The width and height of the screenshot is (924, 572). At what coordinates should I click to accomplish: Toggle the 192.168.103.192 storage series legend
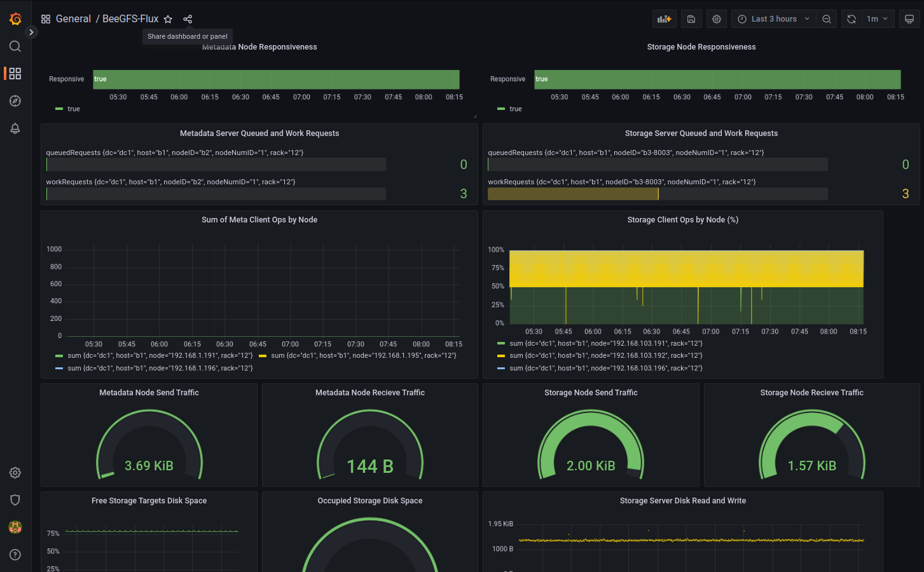(606, 356)
